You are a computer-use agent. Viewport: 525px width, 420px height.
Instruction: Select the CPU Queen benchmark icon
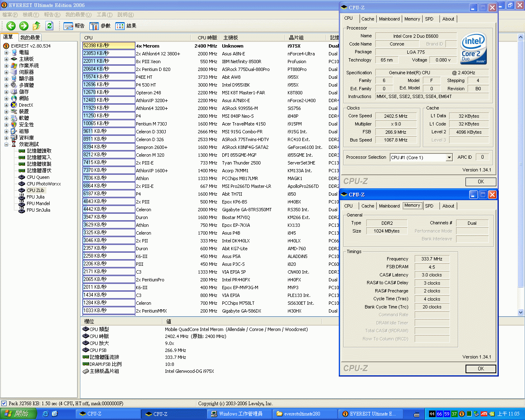click(22, 177)
